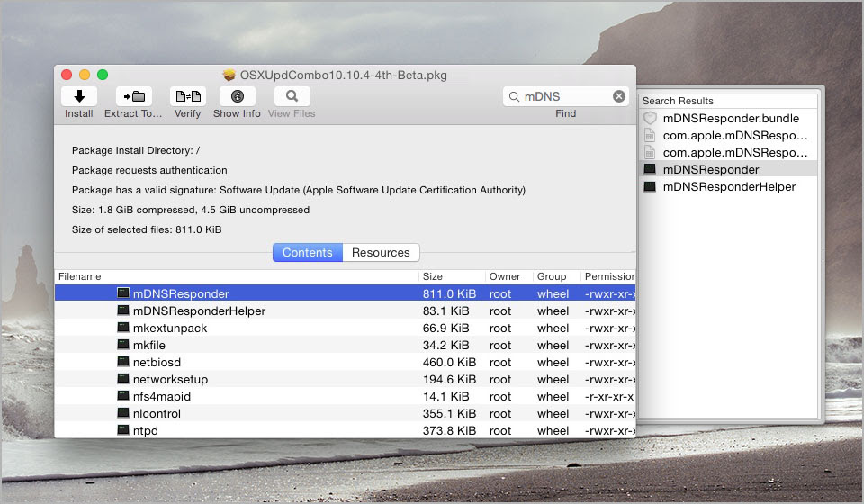Sort by Size column header
This screenshot has height=504, width=864.
pyautogui.click(x=452, y=276)
